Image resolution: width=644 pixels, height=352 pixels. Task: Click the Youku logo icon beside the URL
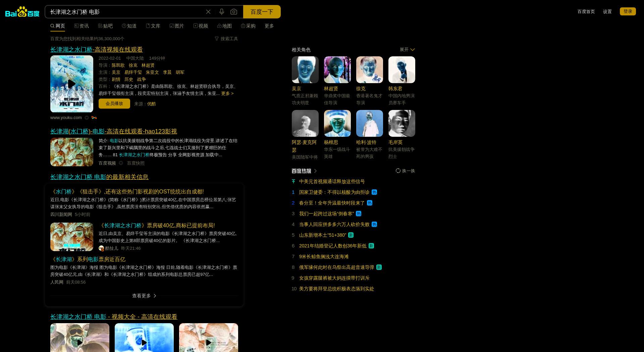(94, 118)
